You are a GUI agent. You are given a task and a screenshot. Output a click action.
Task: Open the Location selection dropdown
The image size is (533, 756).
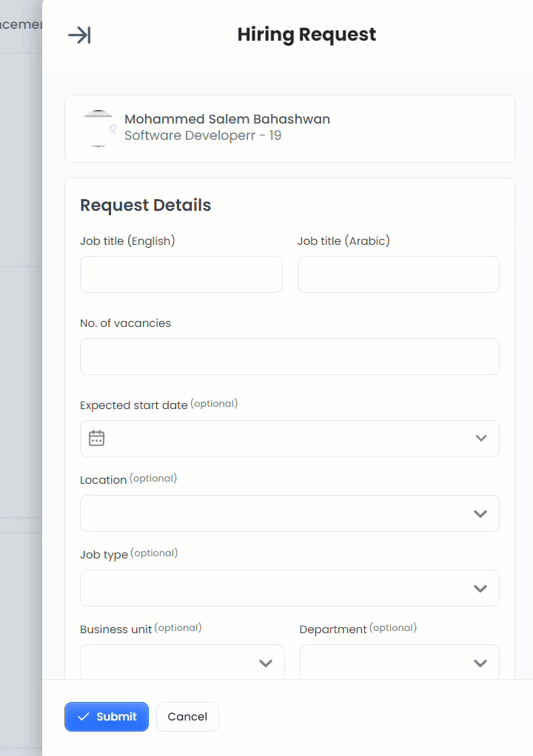(289, 513)
